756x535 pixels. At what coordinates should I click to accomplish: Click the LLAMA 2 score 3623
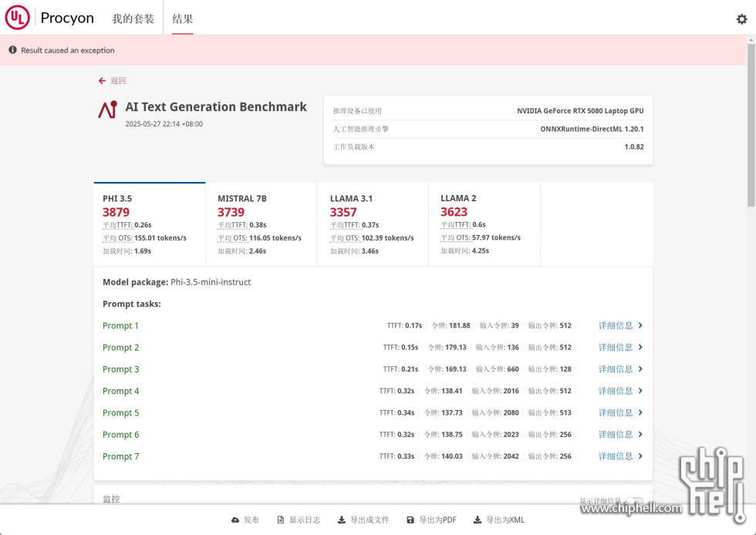point(454,211)
